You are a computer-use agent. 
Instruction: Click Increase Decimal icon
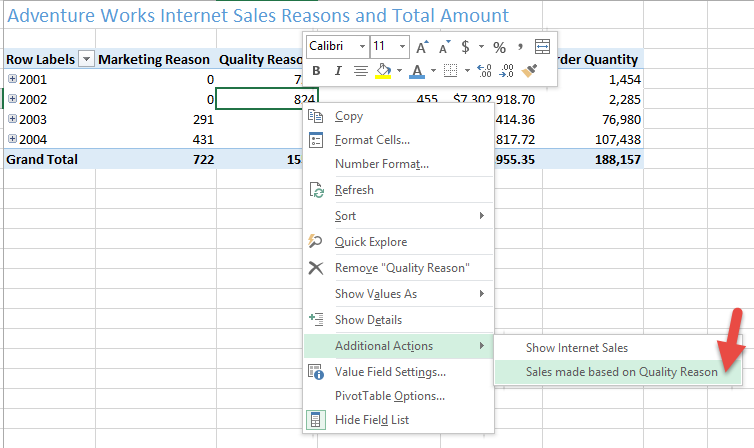(x=484, y=71)
